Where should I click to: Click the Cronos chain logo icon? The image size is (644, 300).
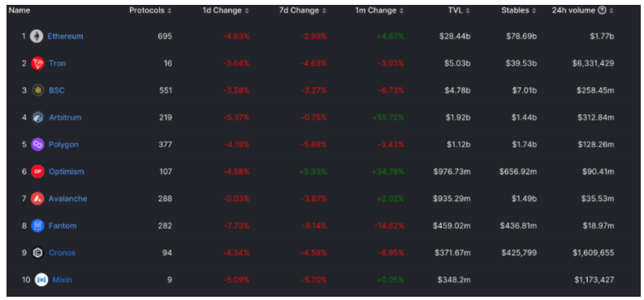(x=37, y=253)
